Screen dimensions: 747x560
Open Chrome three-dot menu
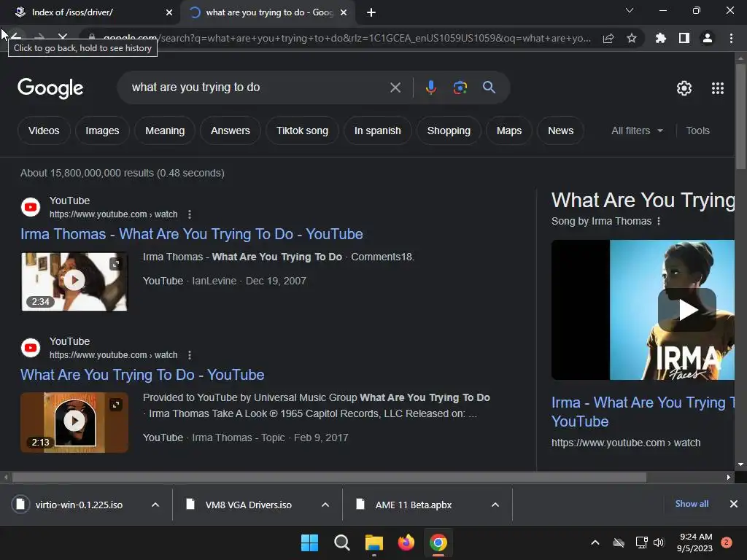[x=731, y=38]
